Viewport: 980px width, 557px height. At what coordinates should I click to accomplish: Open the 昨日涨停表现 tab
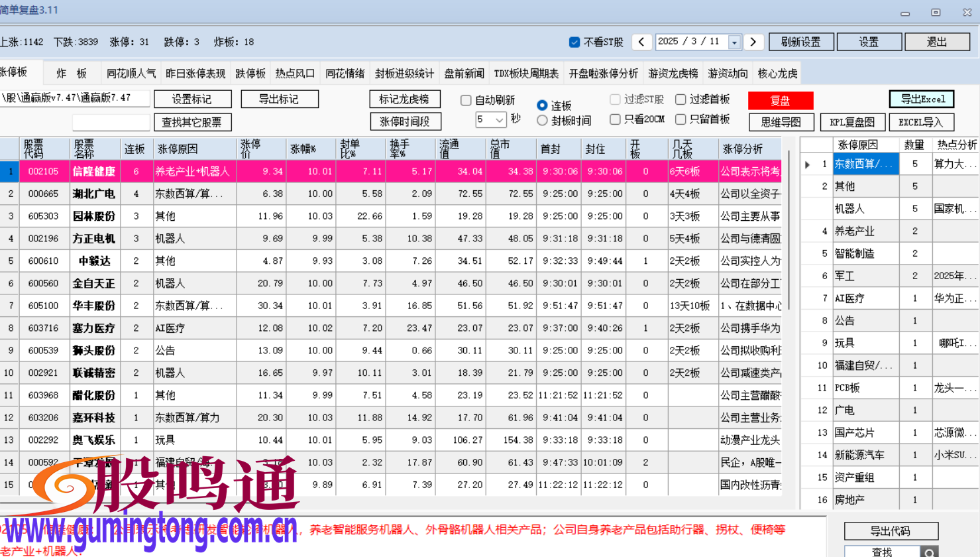tap(195, 74)
